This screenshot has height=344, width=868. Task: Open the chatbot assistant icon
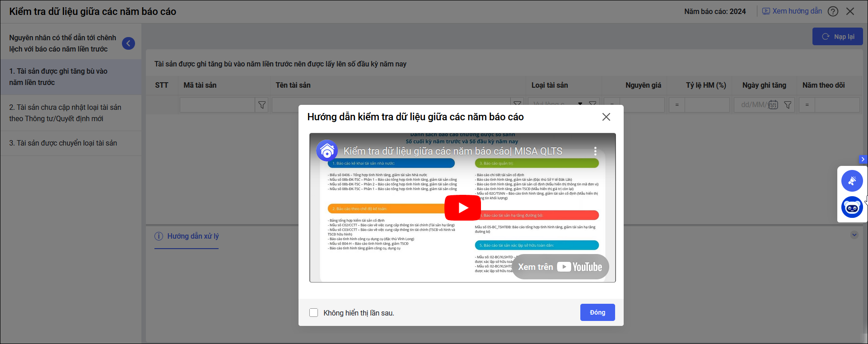point(852,207)
